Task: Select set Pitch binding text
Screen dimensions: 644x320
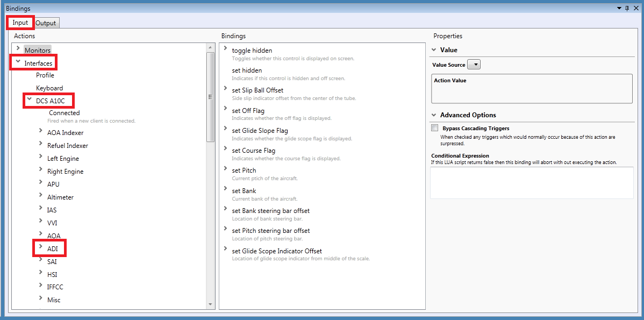Action: tap(244, 170)
